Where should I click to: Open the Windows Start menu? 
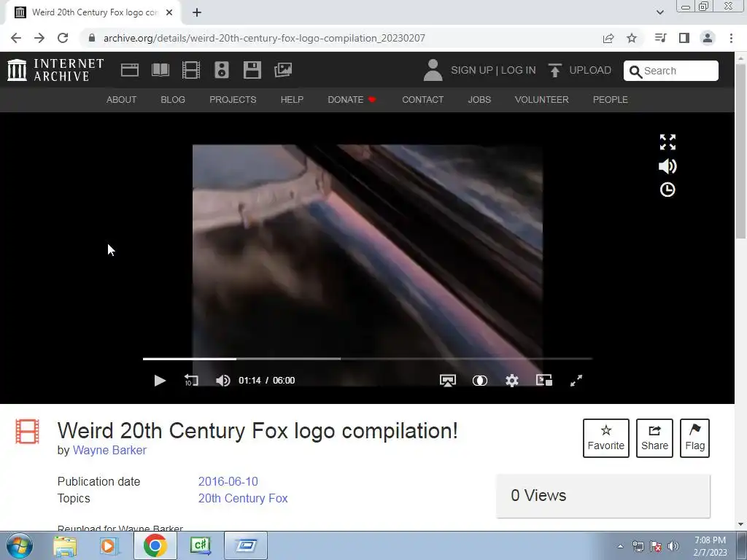[20, 545]
